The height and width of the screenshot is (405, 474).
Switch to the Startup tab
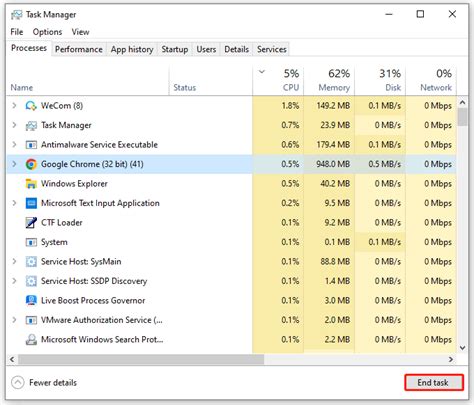pos(175,49)
